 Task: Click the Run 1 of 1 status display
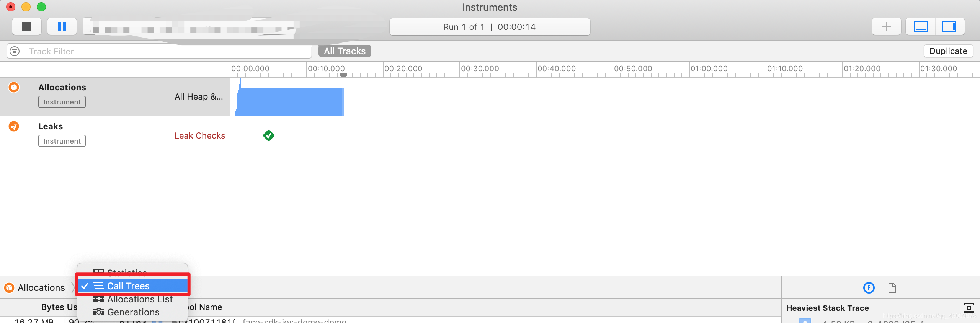click(490, 27)
